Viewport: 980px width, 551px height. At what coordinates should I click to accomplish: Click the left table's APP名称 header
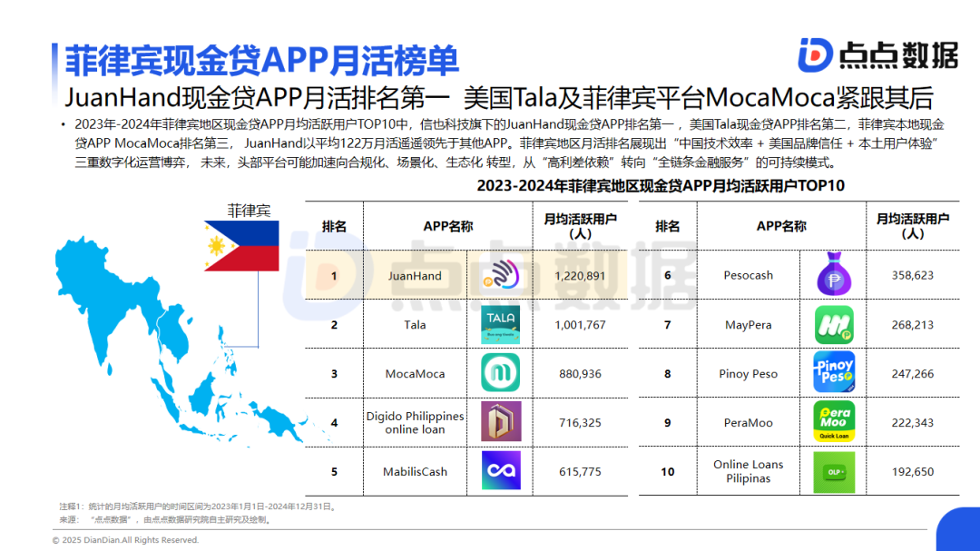pos(448,226)
